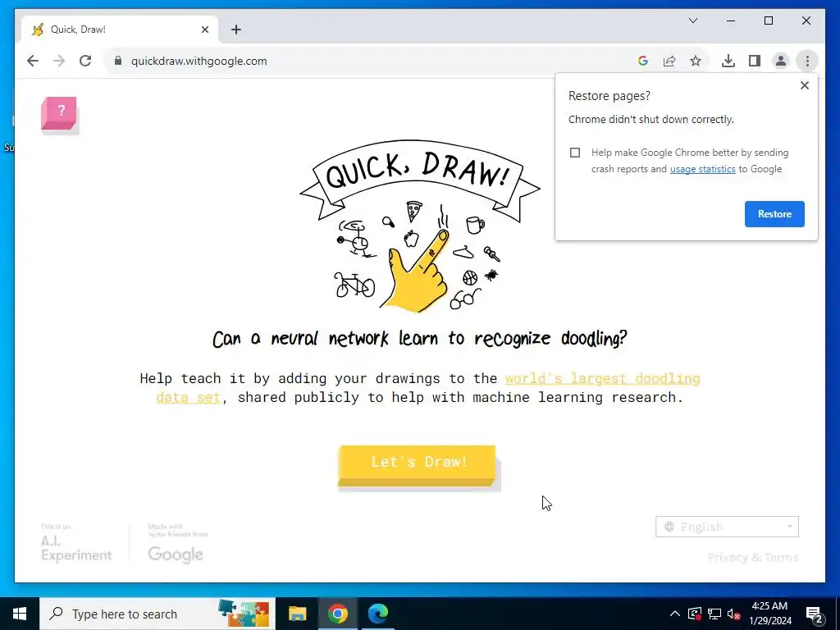Open tab search chevron in title bar

(692, 21)
